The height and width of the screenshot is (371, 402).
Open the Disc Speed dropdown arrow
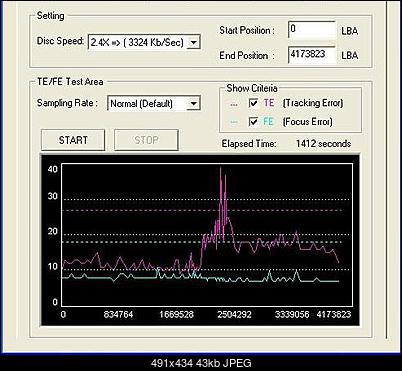pyautogui.click(x=193, y=42)
